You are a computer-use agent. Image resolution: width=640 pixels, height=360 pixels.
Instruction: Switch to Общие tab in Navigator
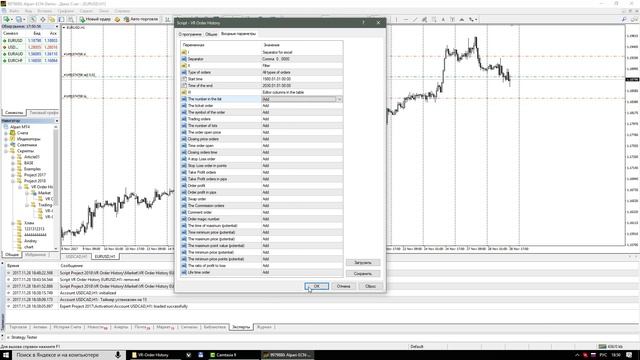[x=11, y=255]
